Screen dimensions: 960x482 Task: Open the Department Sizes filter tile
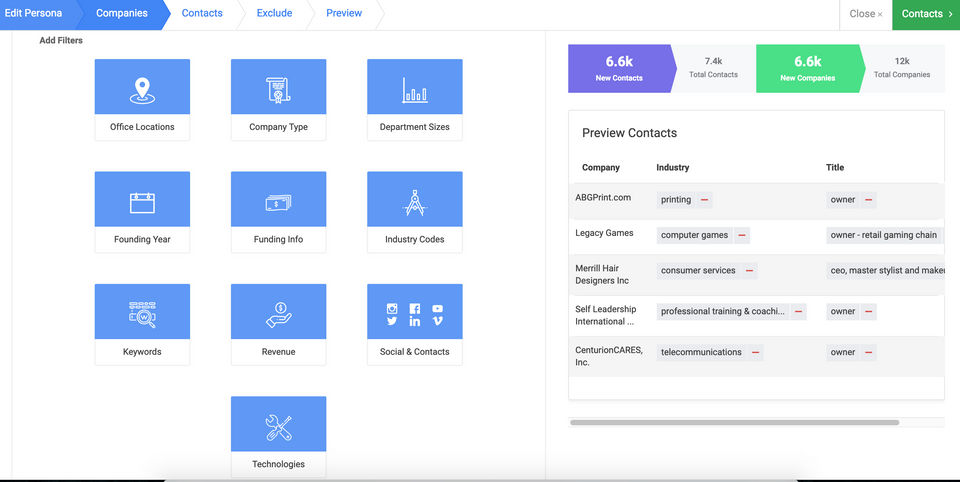414,100
